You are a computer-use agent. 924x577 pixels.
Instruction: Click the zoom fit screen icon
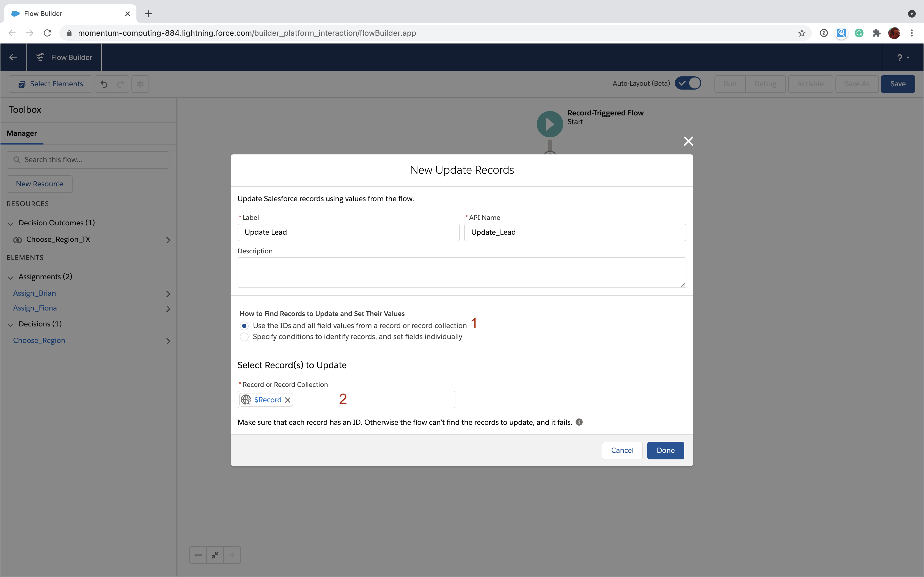215,554
